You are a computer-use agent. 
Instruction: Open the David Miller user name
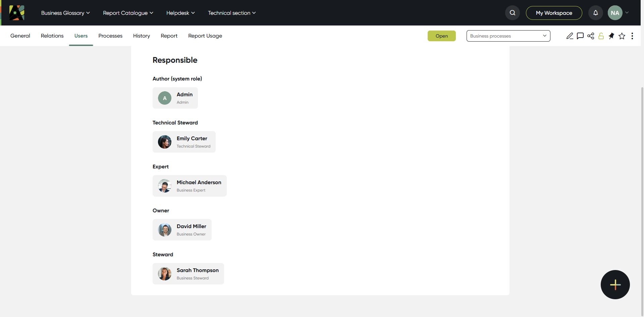[192, 226]
